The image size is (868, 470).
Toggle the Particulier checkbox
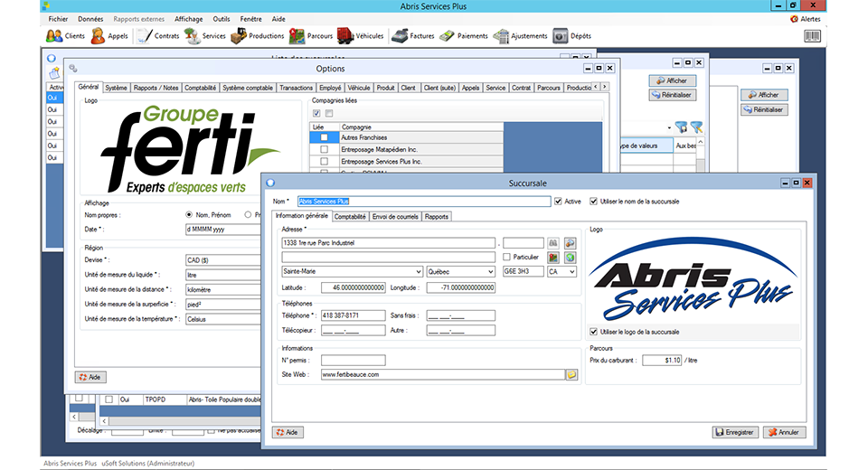tap(506, 257)
